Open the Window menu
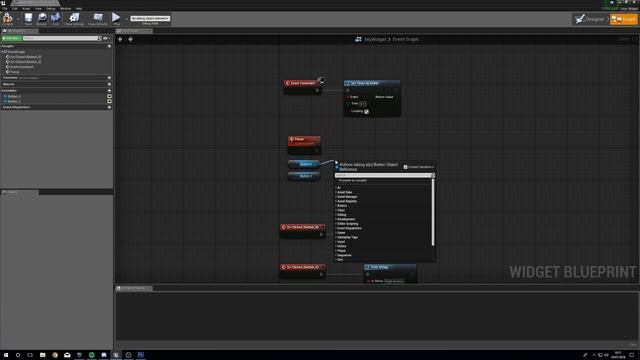The width and height of the screenshot is (640, 360). click(x=65, y=8)
